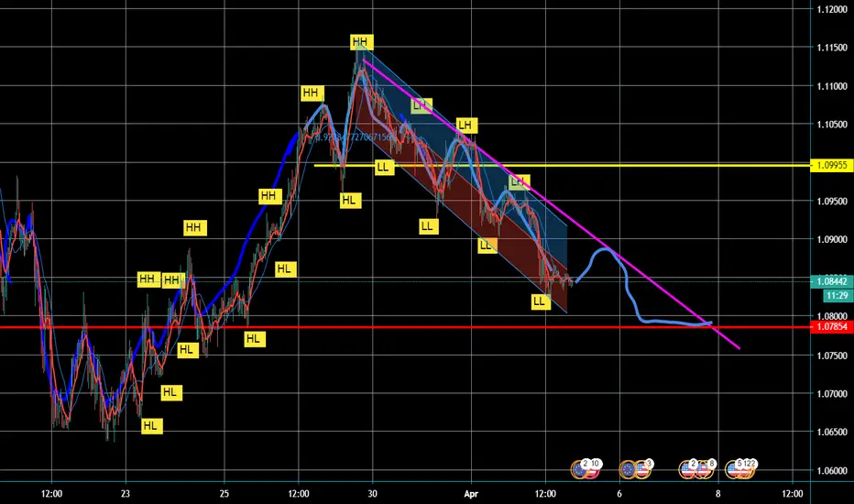Click the 1.11000 price axis value

point(832,86)
